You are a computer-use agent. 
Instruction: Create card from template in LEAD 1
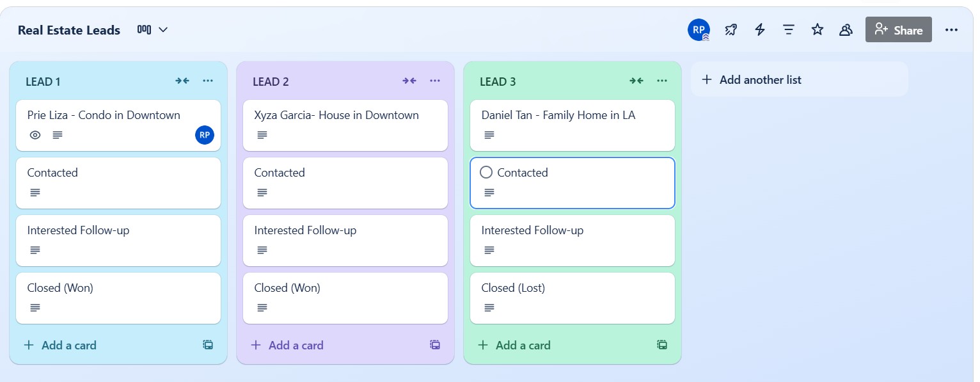[208, 345]
